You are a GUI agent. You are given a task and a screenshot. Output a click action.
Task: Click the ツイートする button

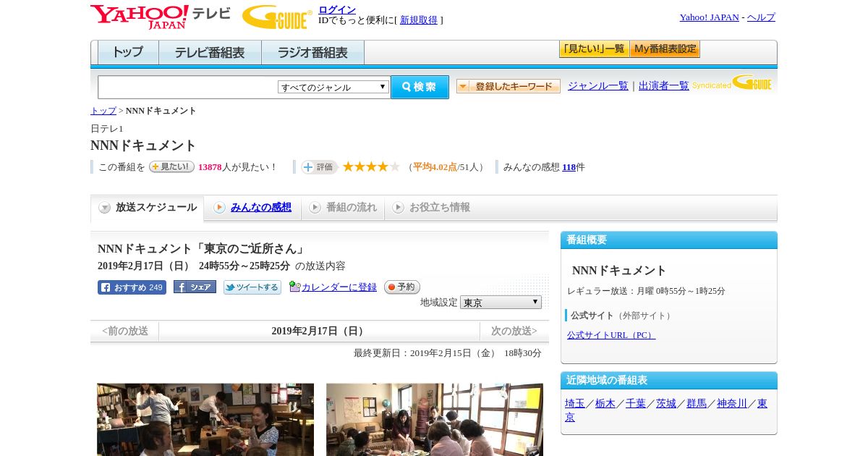252,287
